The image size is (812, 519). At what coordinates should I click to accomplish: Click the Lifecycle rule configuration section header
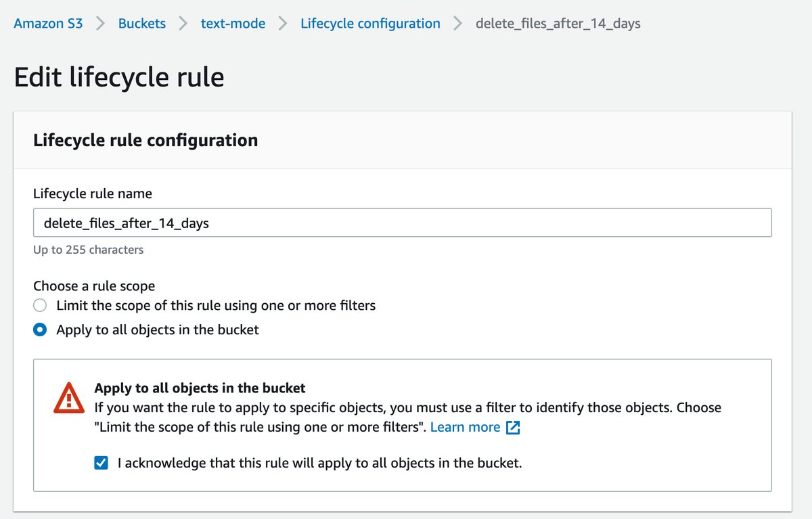click(145, 141)
